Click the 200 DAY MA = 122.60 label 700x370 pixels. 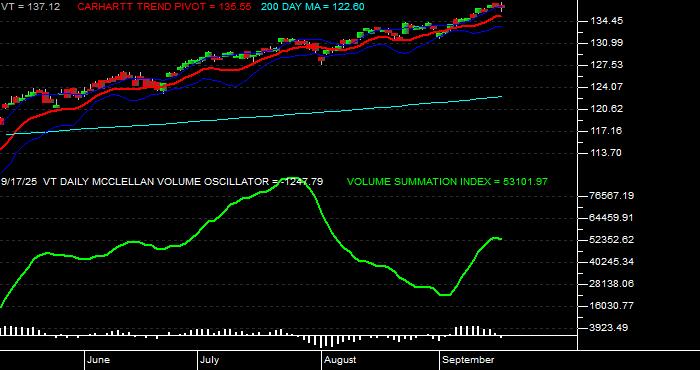[312, 7]
